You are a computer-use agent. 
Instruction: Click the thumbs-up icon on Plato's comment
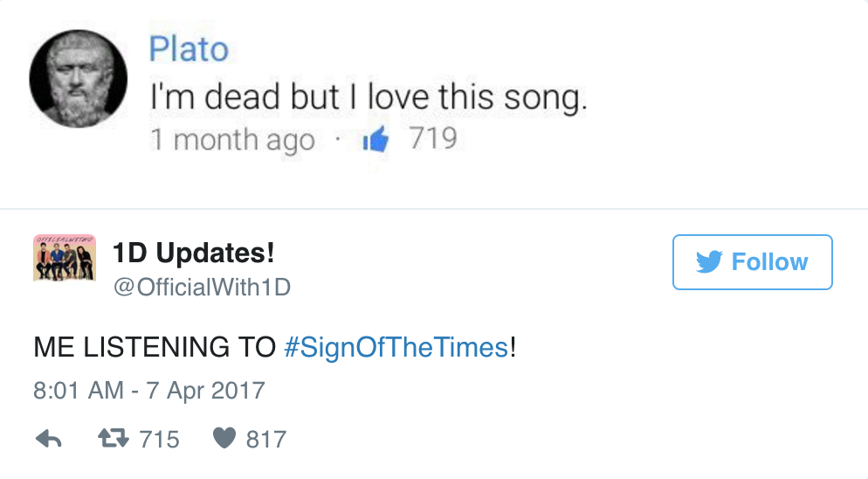[x=375, y=140]
